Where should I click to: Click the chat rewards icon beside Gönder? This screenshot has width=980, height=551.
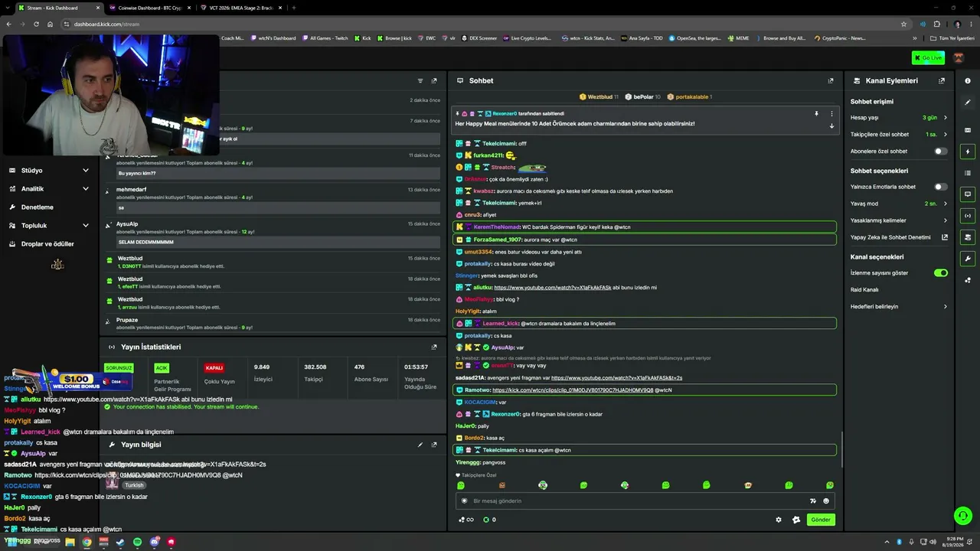click(x=796, y=520)
